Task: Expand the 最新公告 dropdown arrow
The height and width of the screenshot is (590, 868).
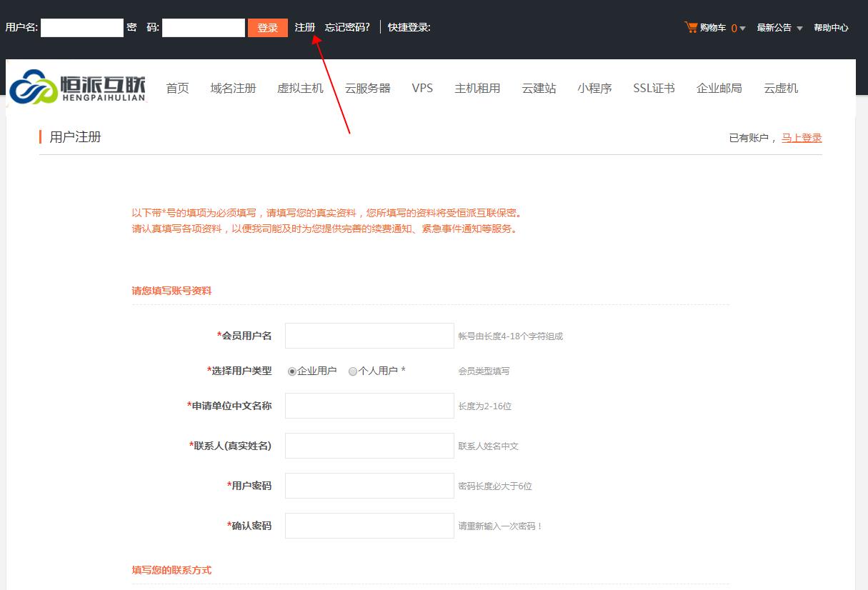Action: click(800, 28)
